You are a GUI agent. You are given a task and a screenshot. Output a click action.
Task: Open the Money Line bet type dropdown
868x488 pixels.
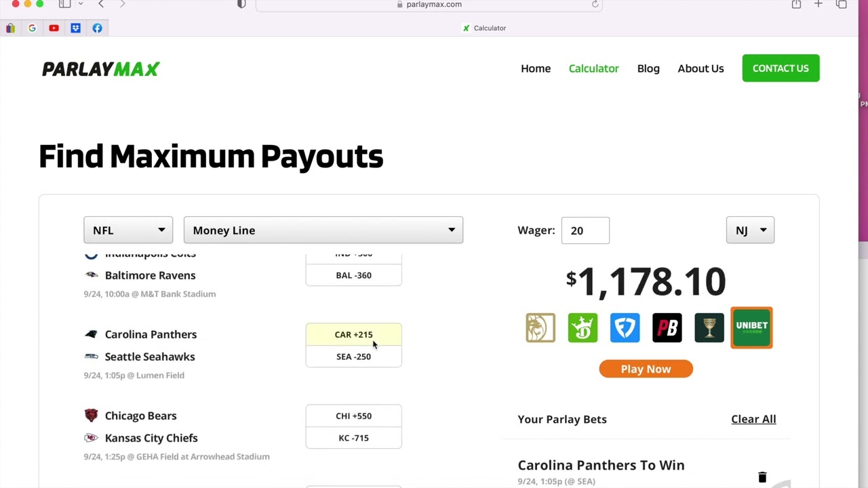click(x=323, y=230)
